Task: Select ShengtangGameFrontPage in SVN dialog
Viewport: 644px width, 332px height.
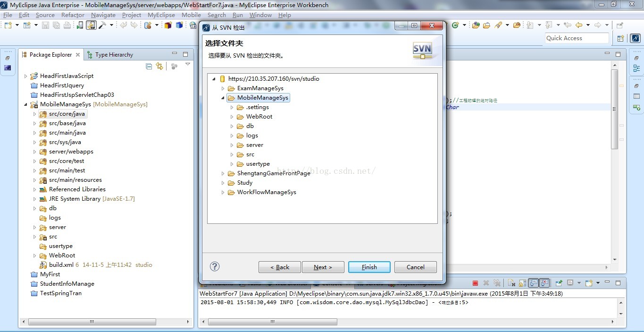Action: 274,173
